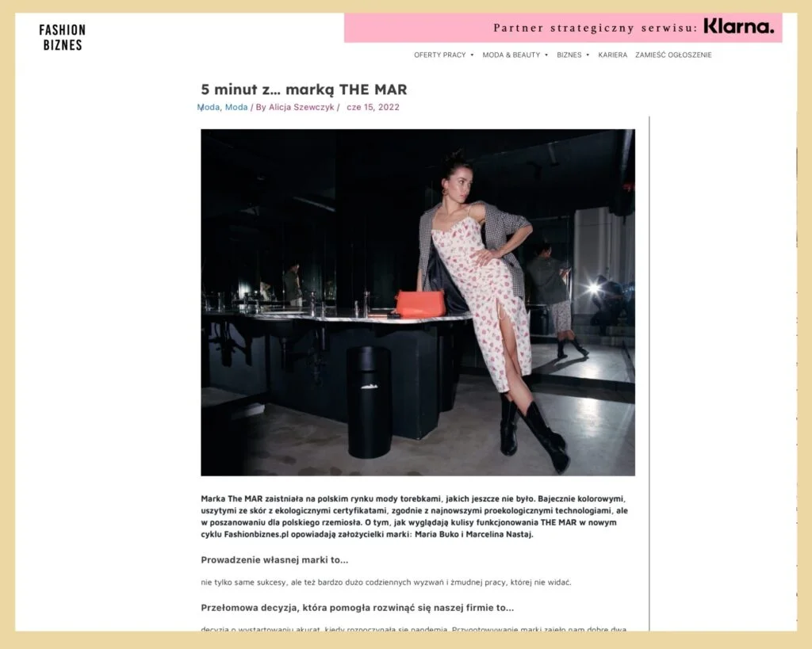
Task: Click the article title 5 minut z... marką THE MAR
Action: click(x=304, y=90)
